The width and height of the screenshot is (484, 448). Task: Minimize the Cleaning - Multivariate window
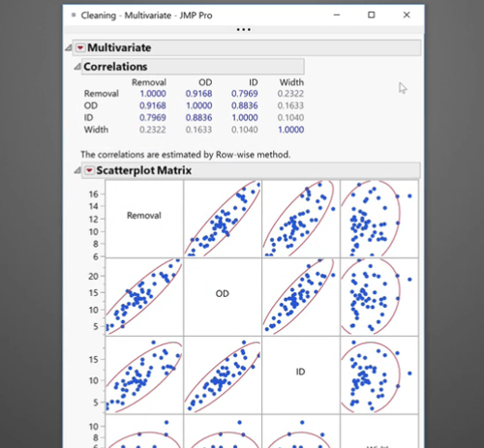[x=337, y=15]
